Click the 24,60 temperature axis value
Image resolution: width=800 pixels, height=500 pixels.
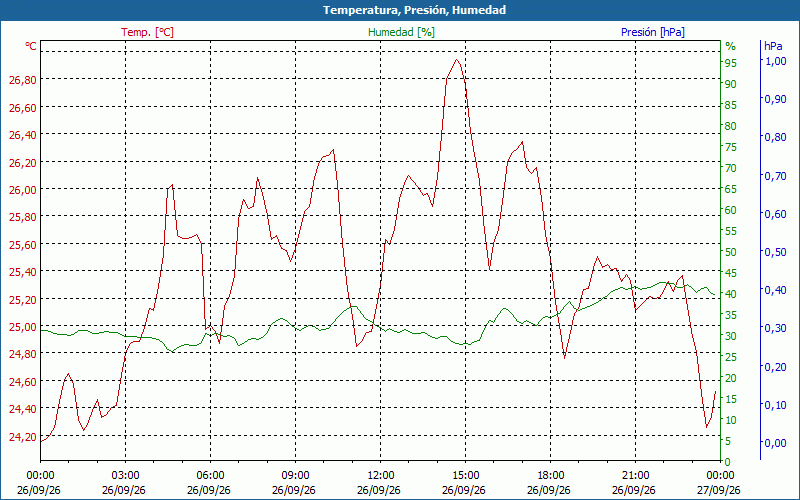tap(23, 382)
